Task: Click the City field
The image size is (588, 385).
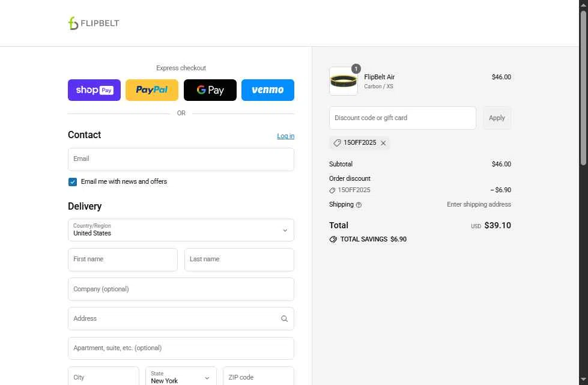Action: 103,376
